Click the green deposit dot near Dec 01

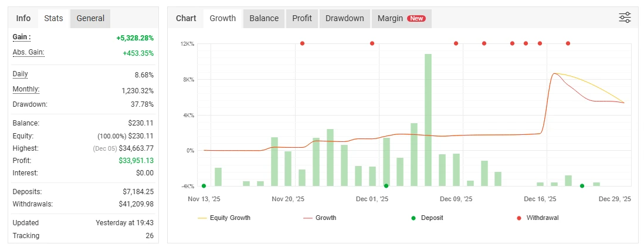point(386,186)
